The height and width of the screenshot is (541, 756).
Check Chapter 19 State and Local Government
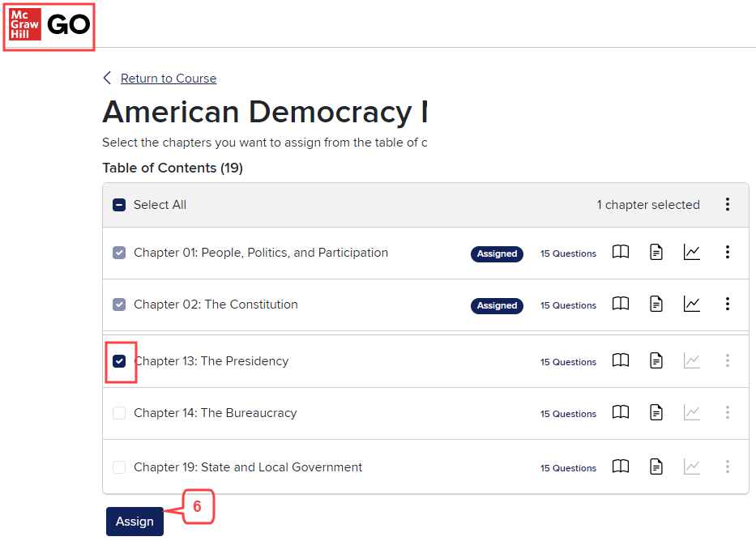click(x=119, y=466)
